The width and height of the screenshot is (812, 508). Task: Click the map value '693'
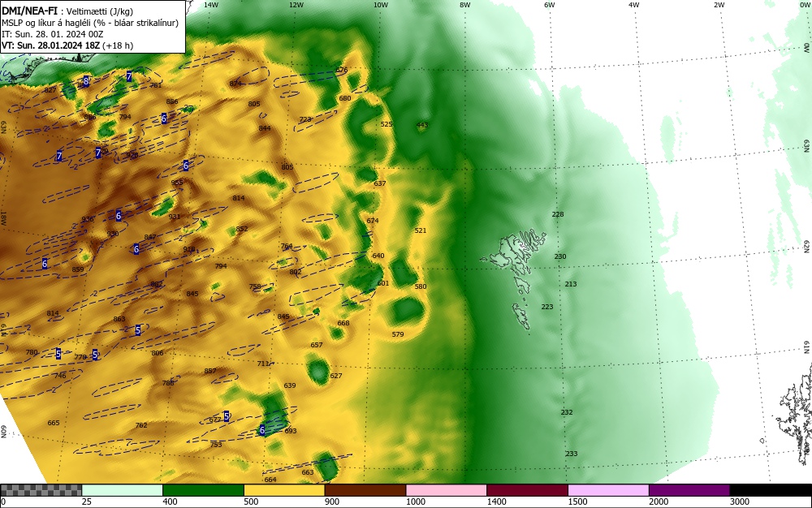tap(291, 431)
